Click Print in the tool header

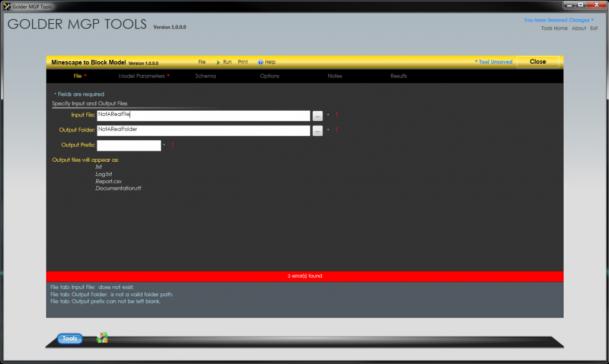click(x=243, y=62)
